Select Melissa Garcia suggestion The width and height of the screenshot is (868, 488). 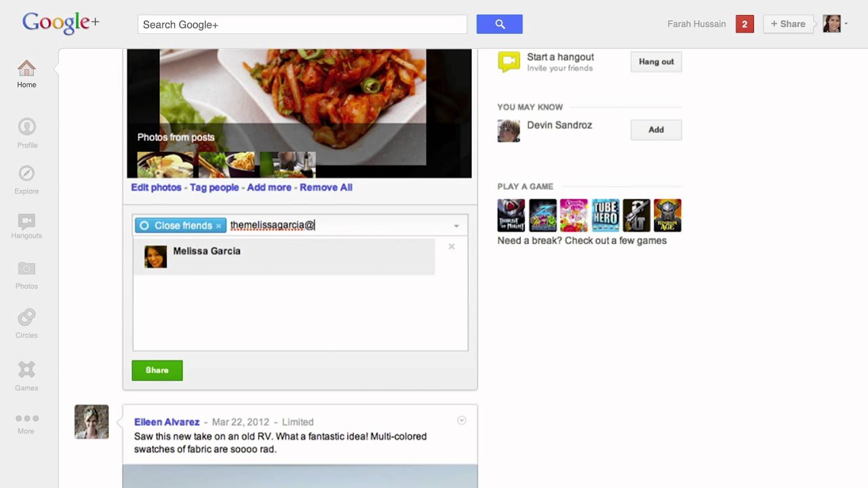pos(284,257)
